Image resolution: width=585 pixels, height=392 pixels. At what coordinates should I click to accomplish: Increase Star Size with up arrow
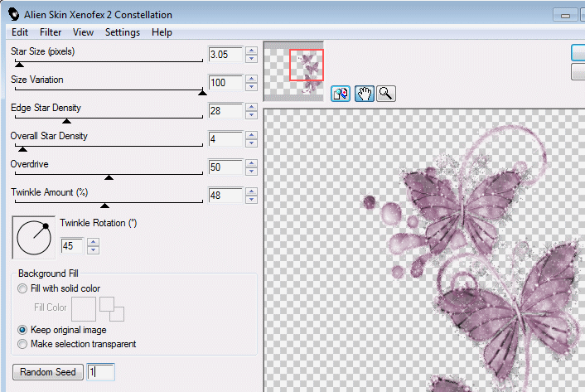click(251, 51)
